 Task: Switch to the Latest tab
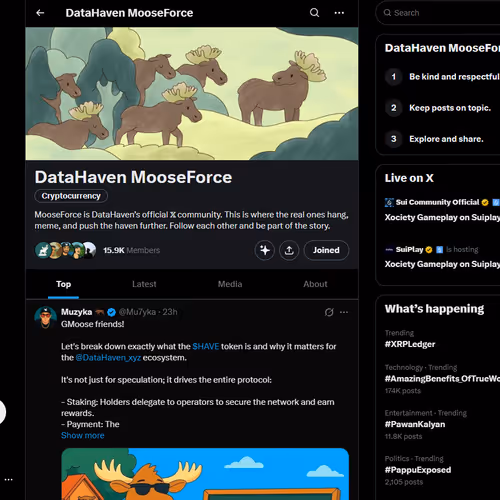[x=144, y=284]
